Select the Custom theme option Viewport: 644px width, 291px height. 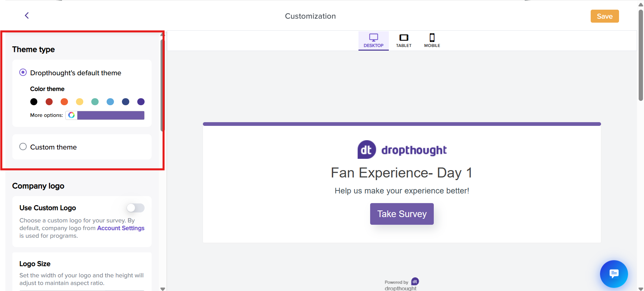[x=23, y=147]
